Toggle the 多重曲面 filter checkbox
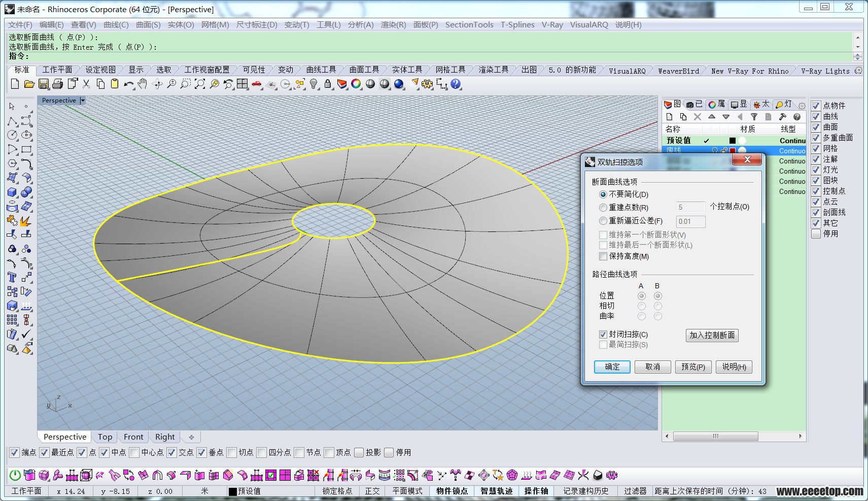 [x=816, y=138]
